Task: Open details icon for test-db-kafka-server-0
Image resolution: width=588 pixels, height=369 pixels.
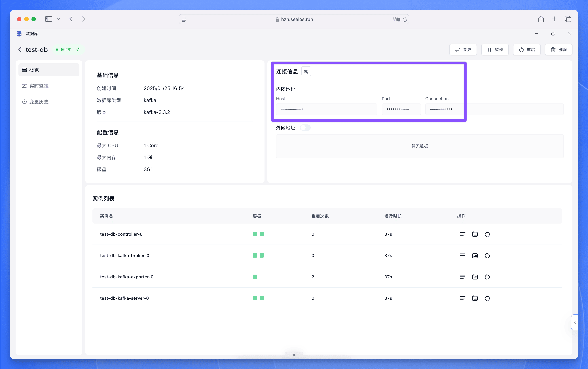Action: click(x=475, y=298)
